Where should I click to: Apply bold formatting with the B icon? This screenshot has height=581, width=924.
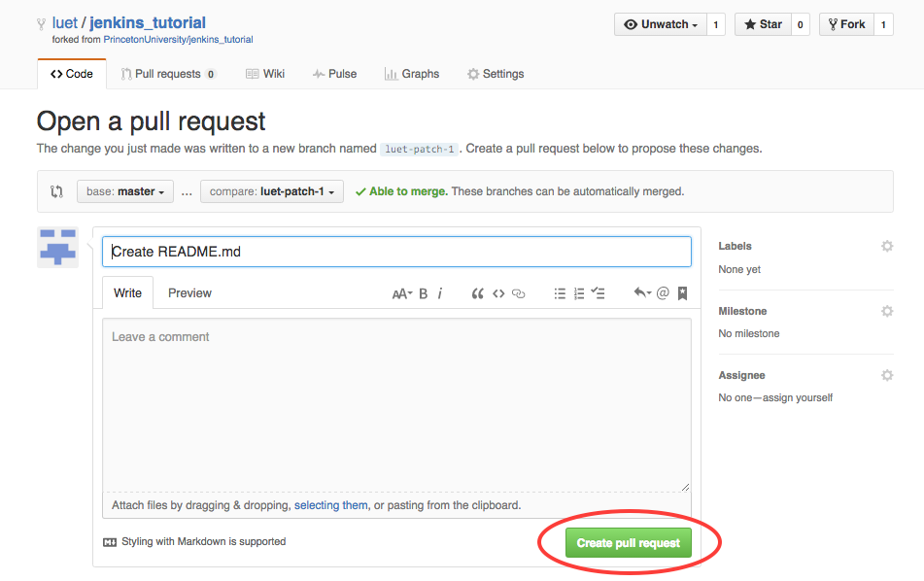coord(423,293)
